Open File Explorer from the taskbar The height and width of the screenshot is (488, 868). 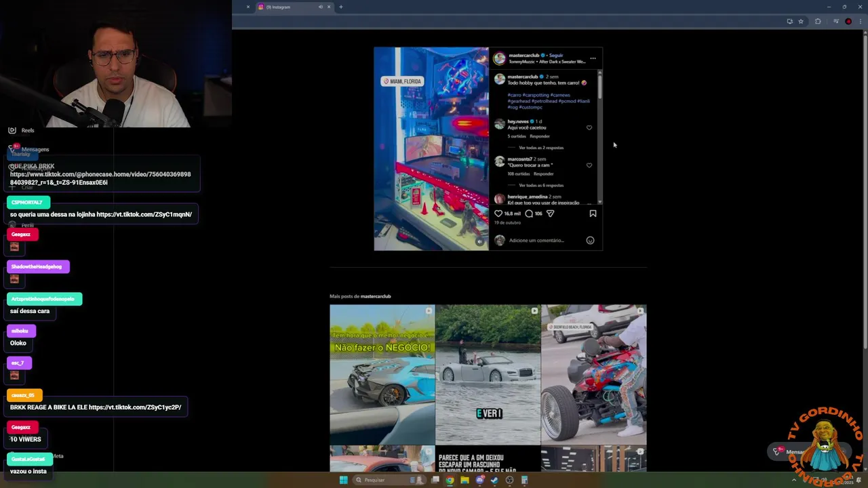pyautogui.click(x=465, y=480)
